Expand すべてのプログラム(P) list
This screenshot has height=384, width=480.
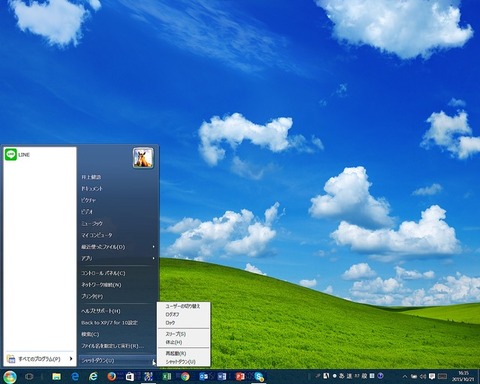pos(39,359)
